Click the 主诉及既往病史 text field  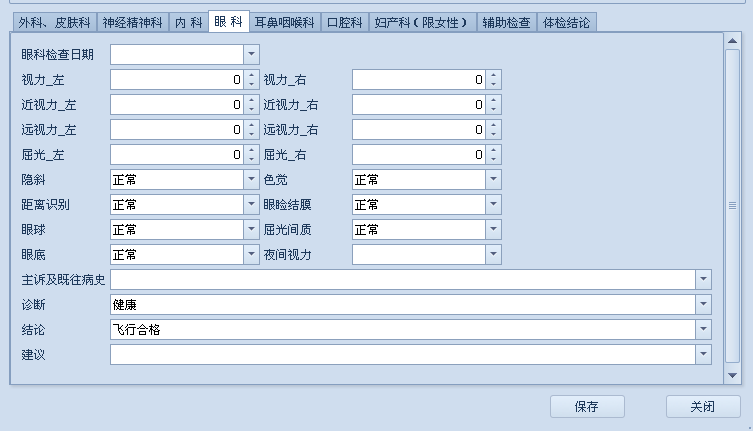(403, 279)
